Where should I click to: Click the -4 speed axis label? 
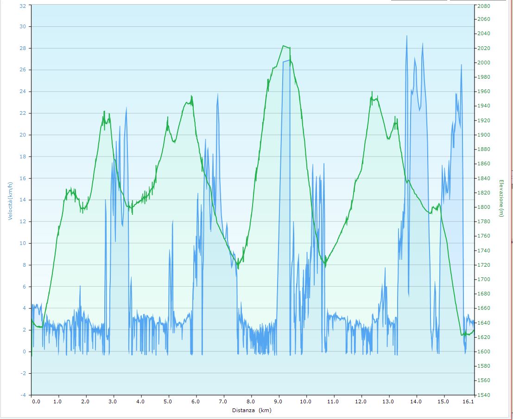click(x=23, y=395)
